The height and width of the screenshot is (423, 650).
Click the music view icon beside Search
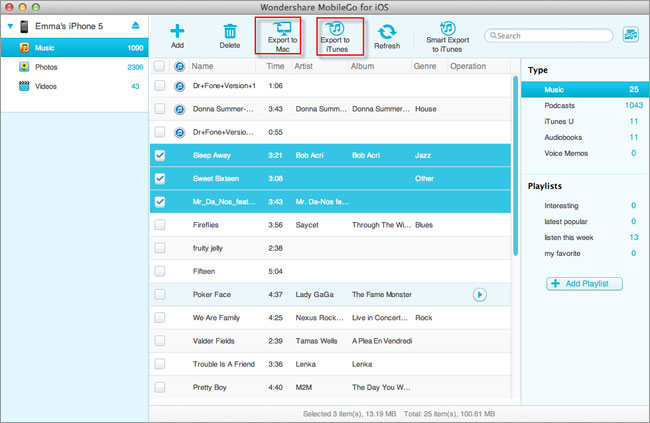pos(631,35)
